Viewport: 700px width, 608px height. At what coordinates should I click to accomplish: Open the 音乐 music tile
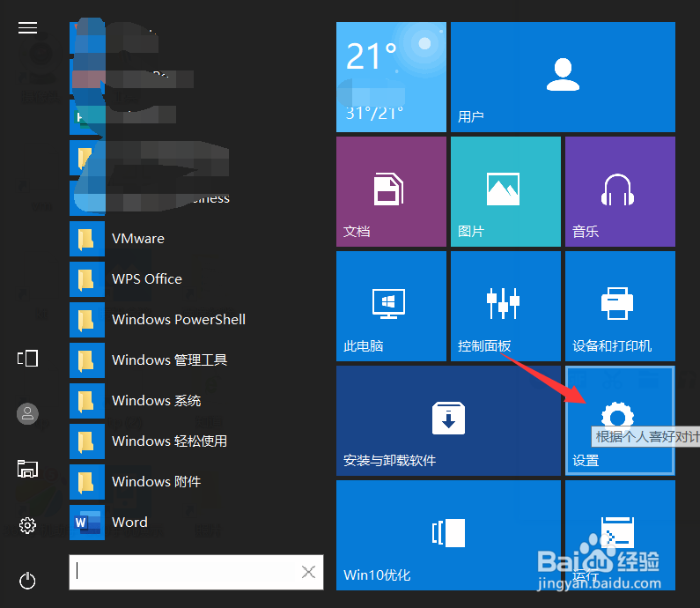[x=620, y=191]
